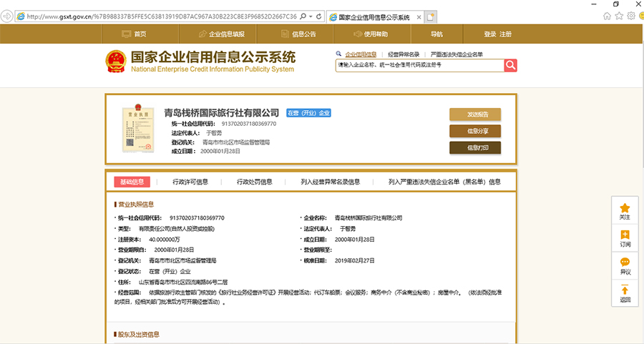Click the red search magnifier button
The height and width of the screenshot is (344, 644).
(x=510, y=65)
